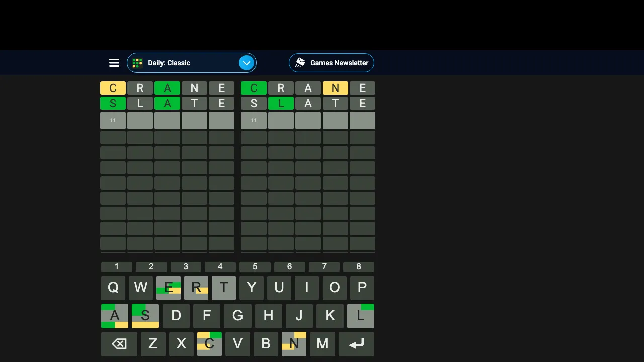Tap the O key

(335, 288)
